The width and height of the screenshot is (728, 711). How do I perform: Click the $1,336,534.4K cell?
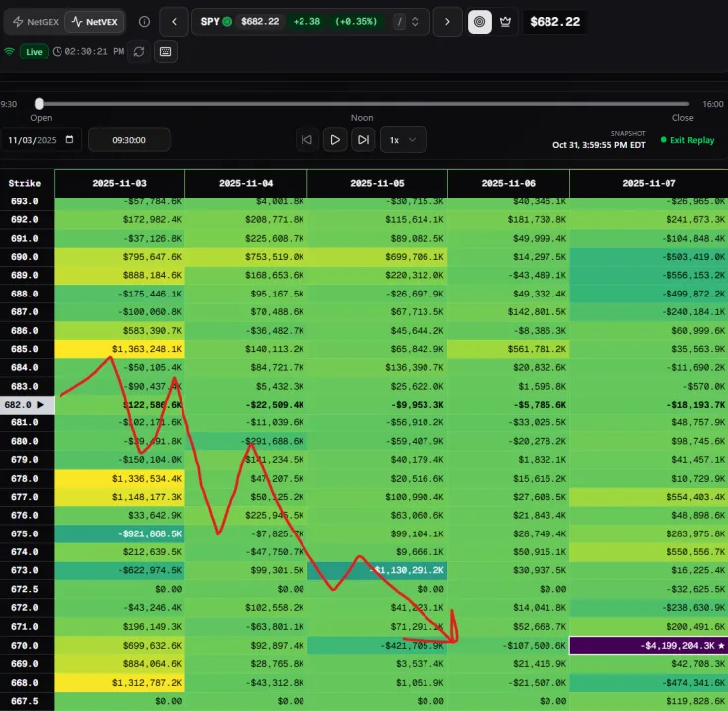pos(119,479)
